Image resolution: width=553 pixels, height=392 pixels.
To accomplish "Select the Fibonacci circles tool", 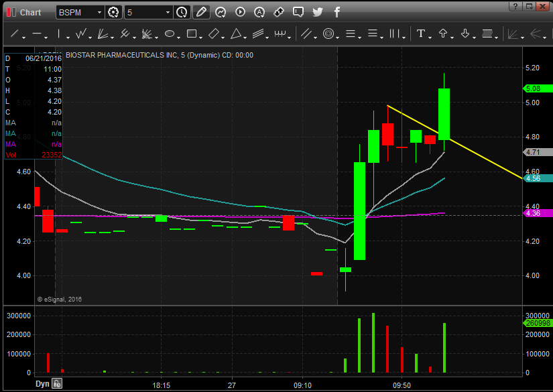I will tap(328, 34).
